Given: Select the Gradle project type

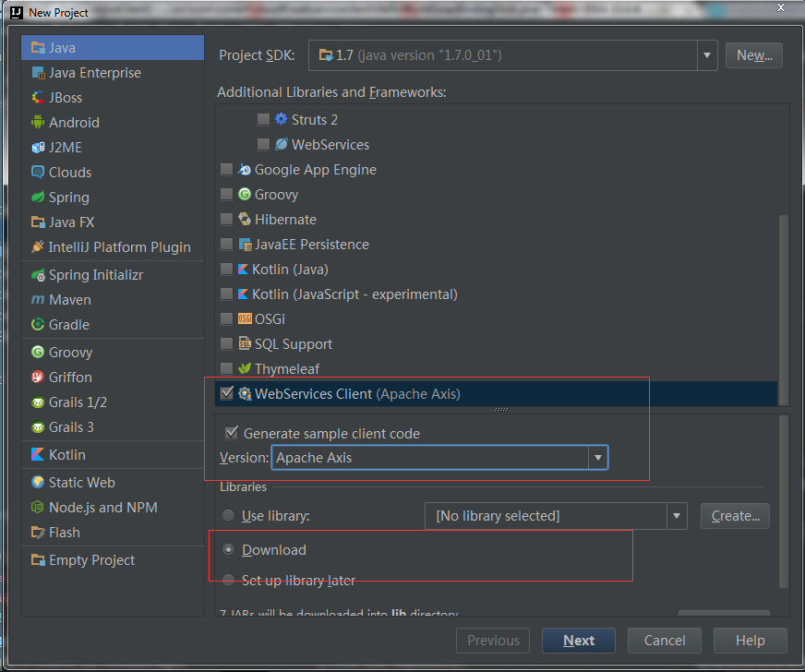Looking at the screenshot, I should pos(113,324).
